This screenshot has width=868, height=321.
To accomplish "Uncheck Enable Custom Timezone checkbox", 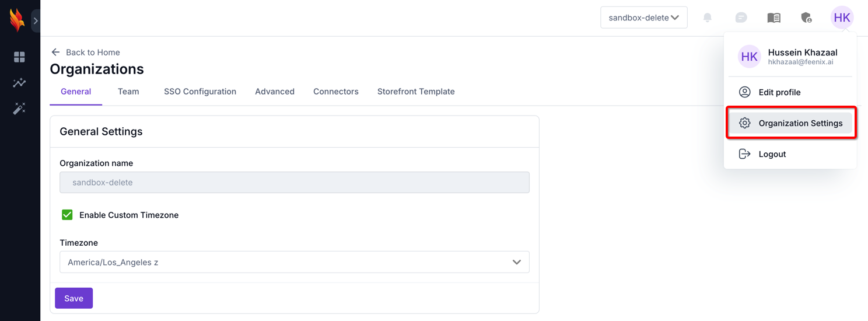I will 67,215.
